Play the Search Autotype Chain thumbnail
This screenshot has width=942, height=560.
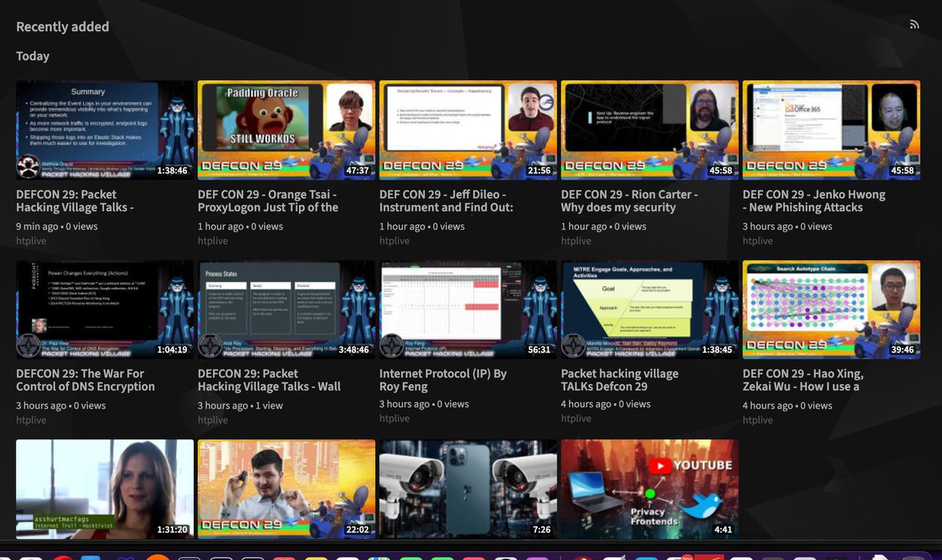831,310
